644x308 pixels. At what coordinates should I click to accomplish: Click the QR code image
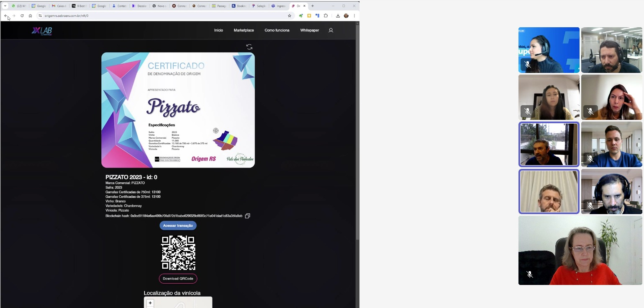(178, 253)
